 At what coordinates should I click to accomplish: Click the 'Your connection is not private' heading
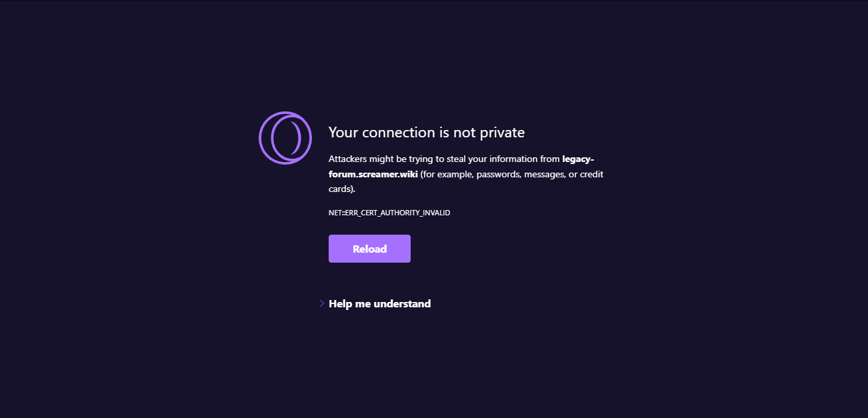427,132
